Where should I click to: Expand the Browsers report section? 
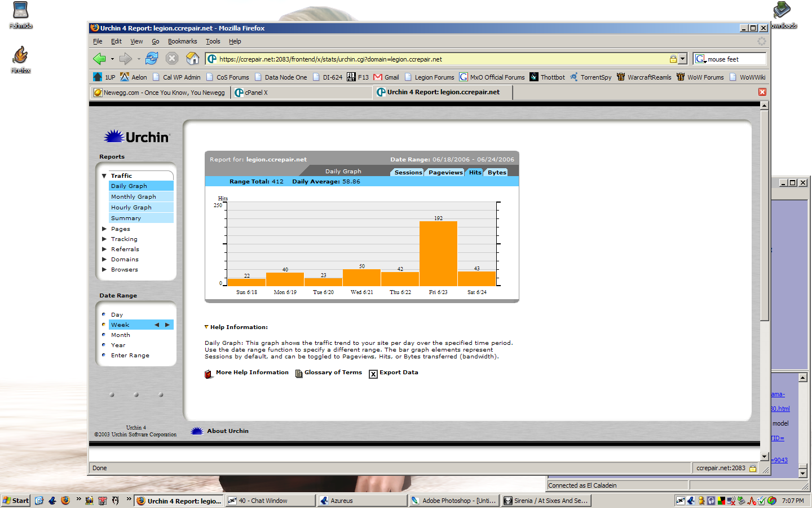point(104,270)
